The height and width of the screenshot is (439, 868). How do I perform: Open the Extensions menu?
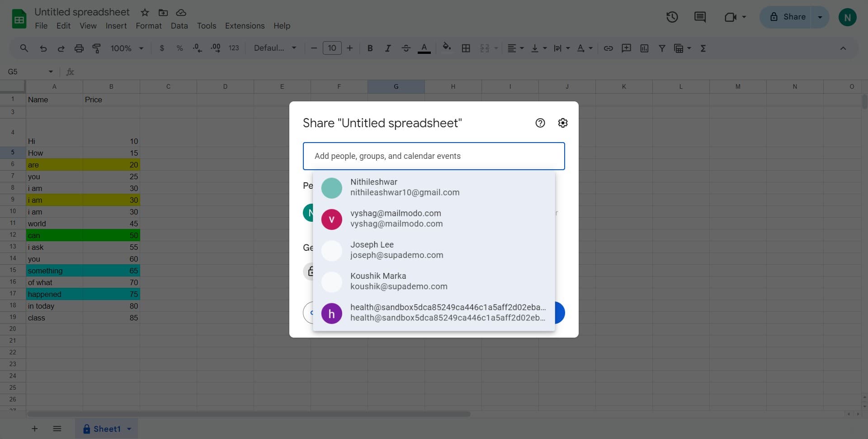click(245, 26)
